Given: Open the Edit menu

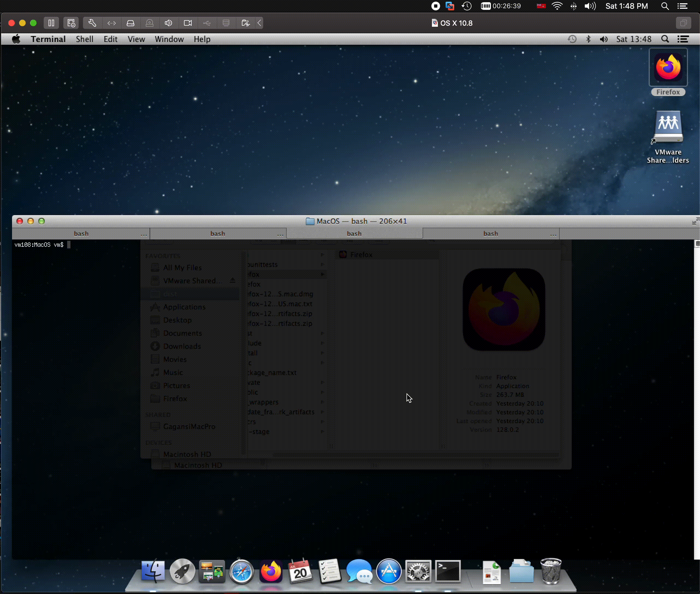Looking at the screenshot, I should click(111, 39).
